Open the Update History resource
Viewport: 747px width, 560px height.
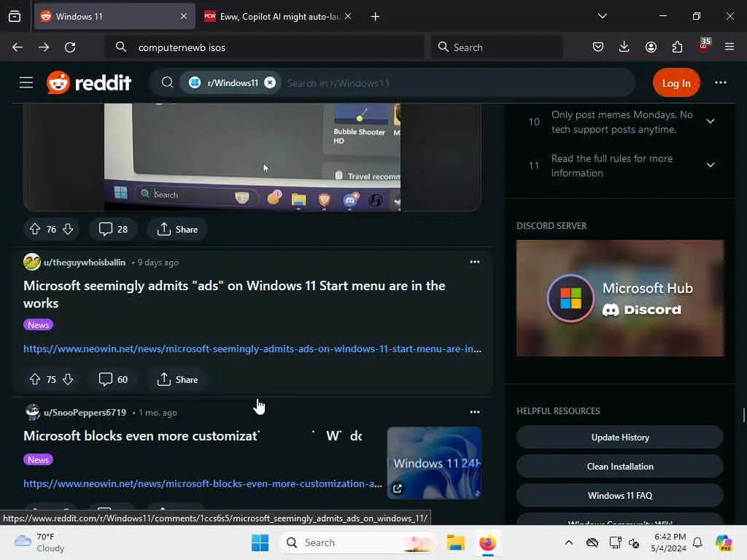coord(620,437)
